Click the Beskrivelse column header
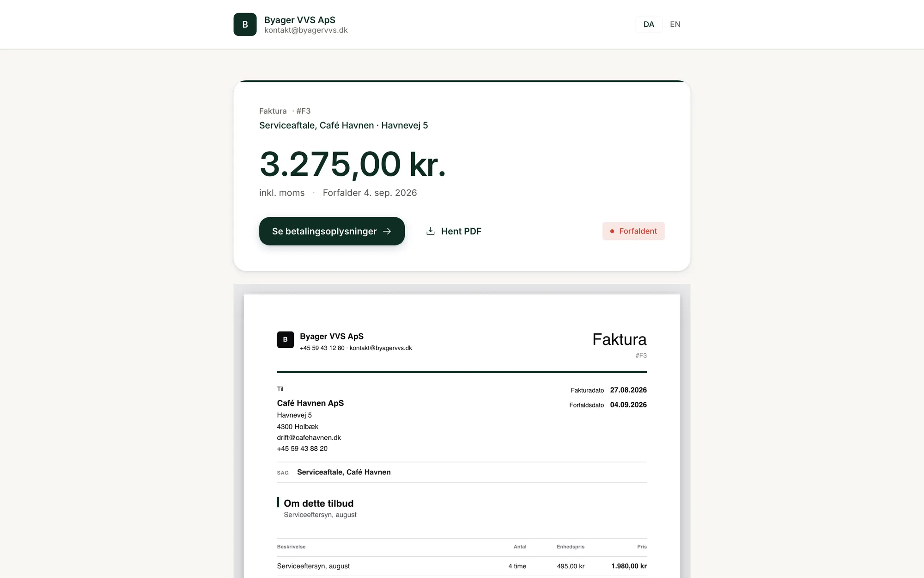This screenshot has width=924, height=578. tap(291, 547)
